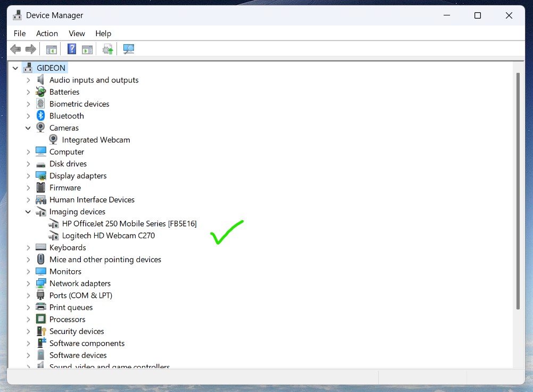Click the Bluetooth category icon

[41, 116]
